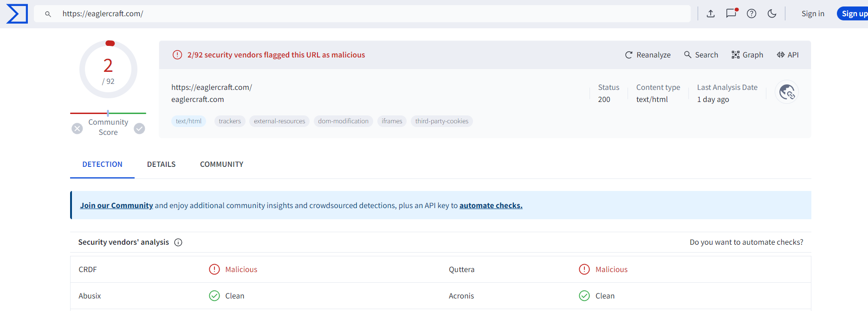
Task: Click the info icon next to Security vendors' analysis
Action: click(x=178, y=242)
